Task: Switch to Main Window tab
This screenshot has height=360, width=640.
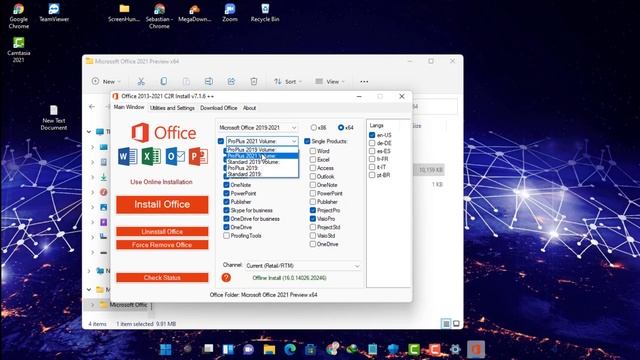Action: click(129, 107)
